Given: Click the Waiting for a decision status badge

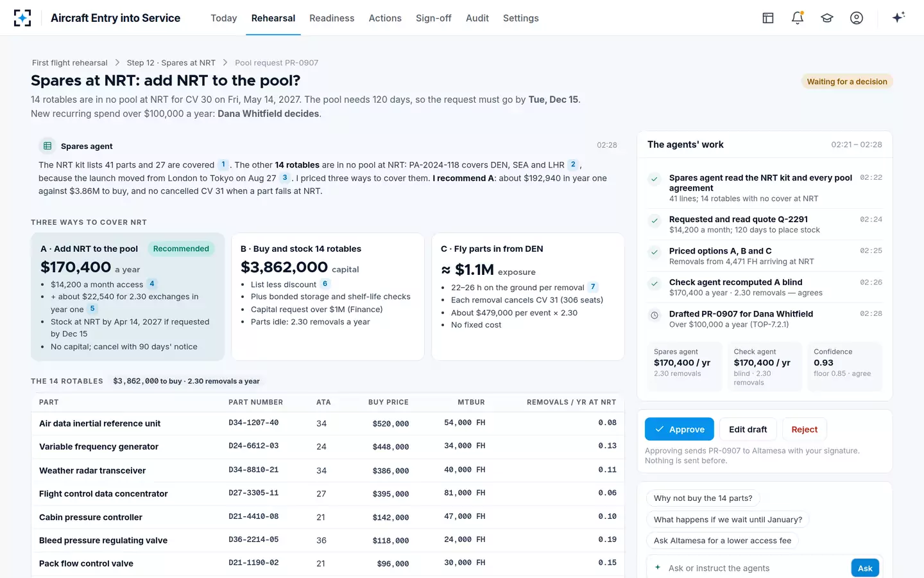Looking at the screenshot, I should click(847, 82).
